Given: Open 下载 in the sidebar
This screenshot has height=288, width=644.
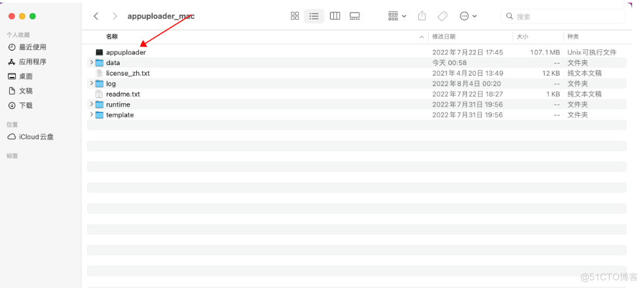Looking at the screenshot, I should pyautogui.click(x=20, y=105).
